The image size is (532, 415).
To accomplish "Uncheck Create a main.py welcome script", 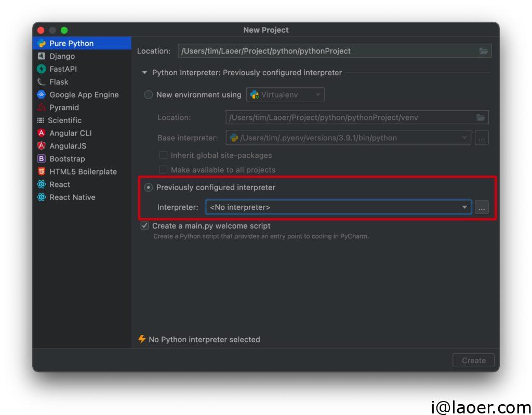I will pyautogui.click(x=144, y=226).
